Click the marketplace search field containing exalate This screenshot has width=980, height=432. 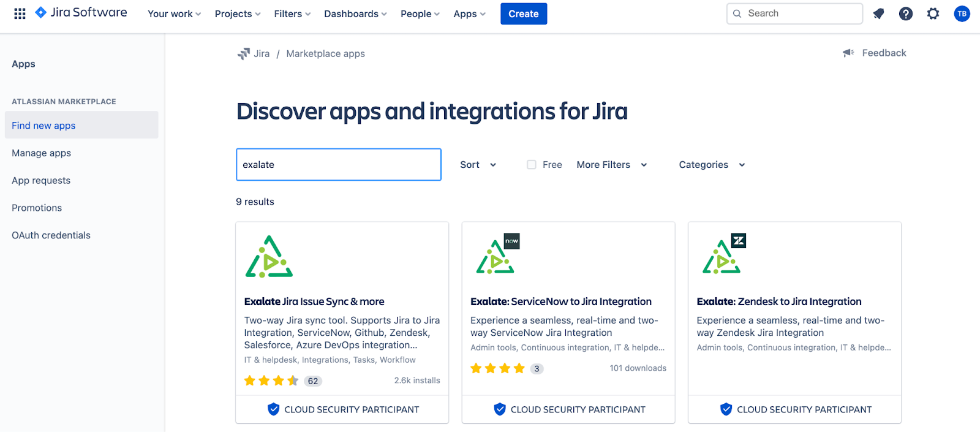point(338,165)
